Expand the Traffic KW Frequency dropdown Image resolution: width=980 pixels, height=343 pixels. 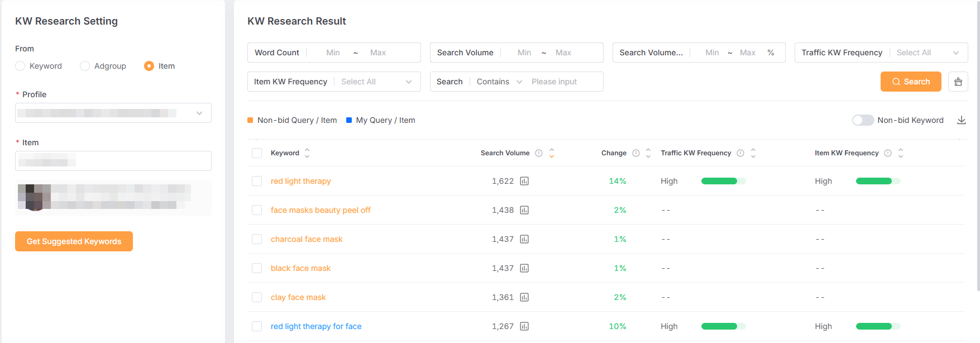pos(928,53)
